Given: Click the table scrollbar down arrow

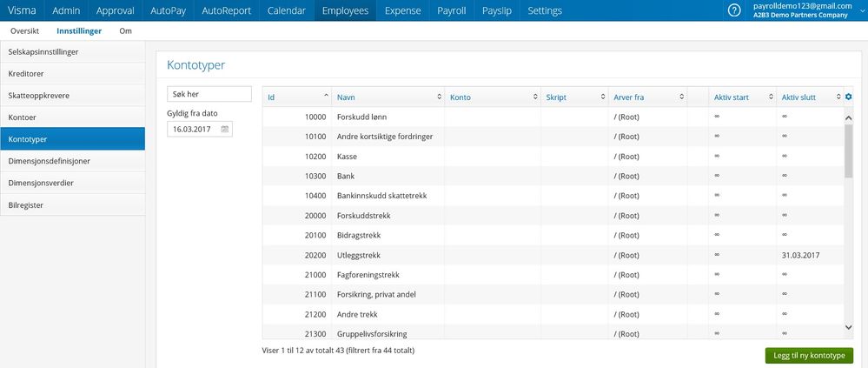Looking at the screenshot, I should (x=849, y=327).
